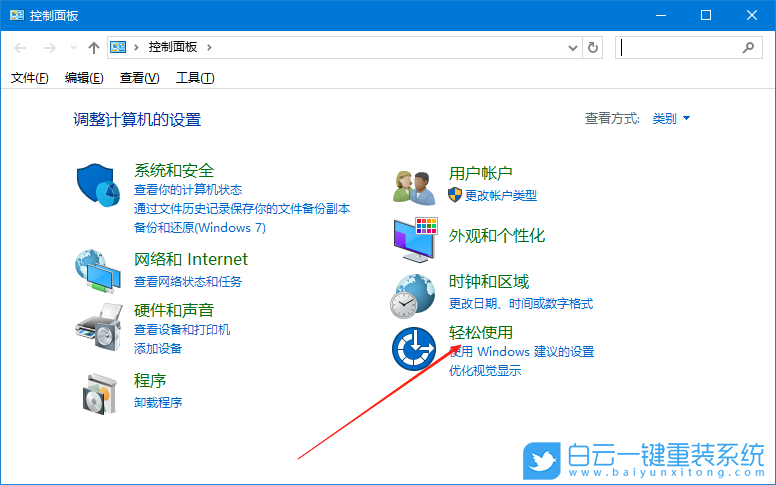This screenshot has width=776, height=485.
Task: Open the Network and Internet globe icon
Action: coord(98,271)
